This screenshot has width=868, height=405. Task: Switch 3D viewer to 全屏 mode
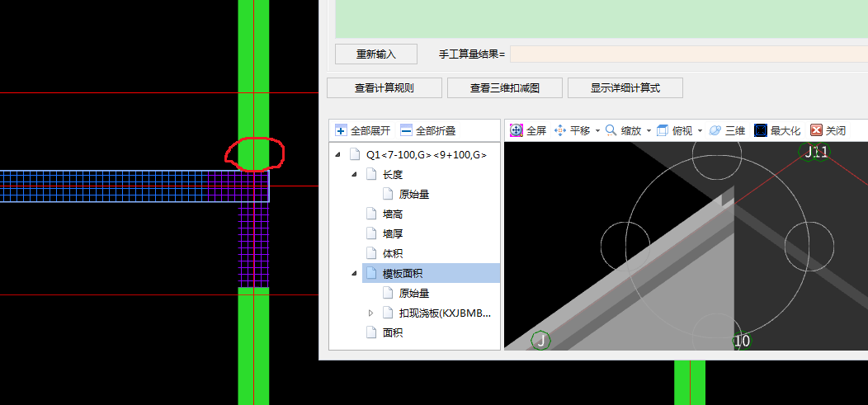[528, 130]
